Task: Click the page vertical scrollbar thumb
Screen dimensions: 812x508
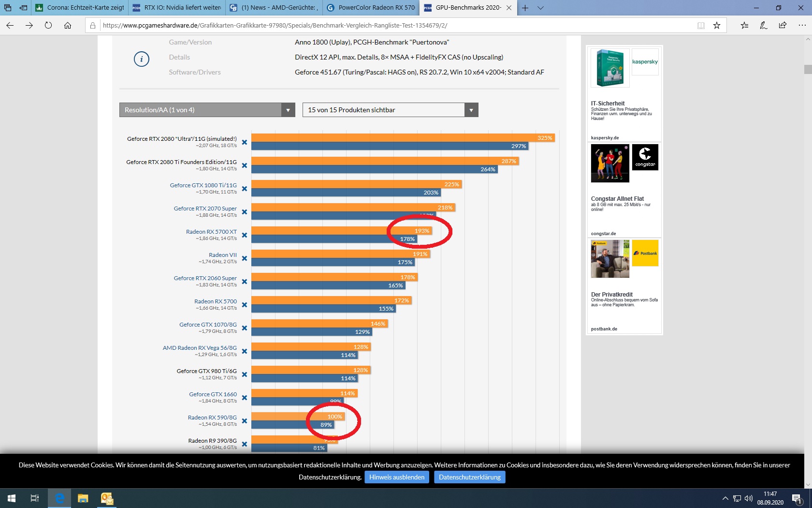Action: [x=808, y=69]
